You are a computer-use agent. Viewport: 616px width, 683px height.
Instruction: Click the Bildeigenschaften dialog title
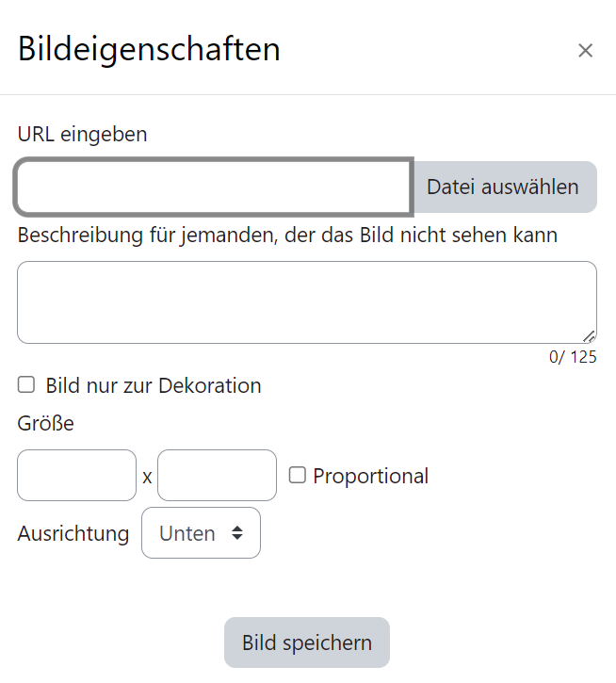click(x=149, y=49)
